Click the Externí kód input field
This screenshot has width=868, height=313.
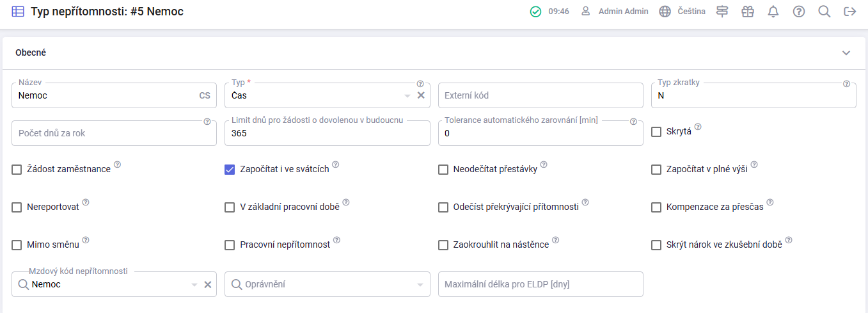pyautogui.click(x=541, y=95)
